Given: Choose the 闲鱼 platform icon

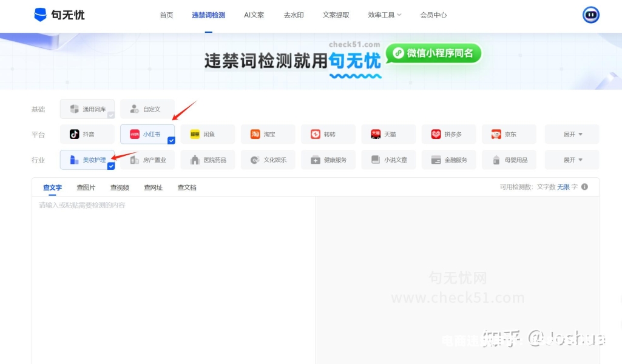Looking at the screenshot, I should pyautogui.click(x=195, y=134).
